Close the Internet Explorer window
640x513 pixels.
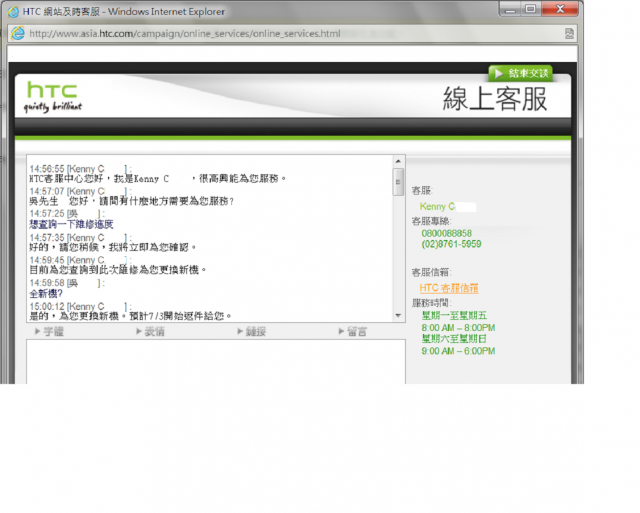point(560,9)
